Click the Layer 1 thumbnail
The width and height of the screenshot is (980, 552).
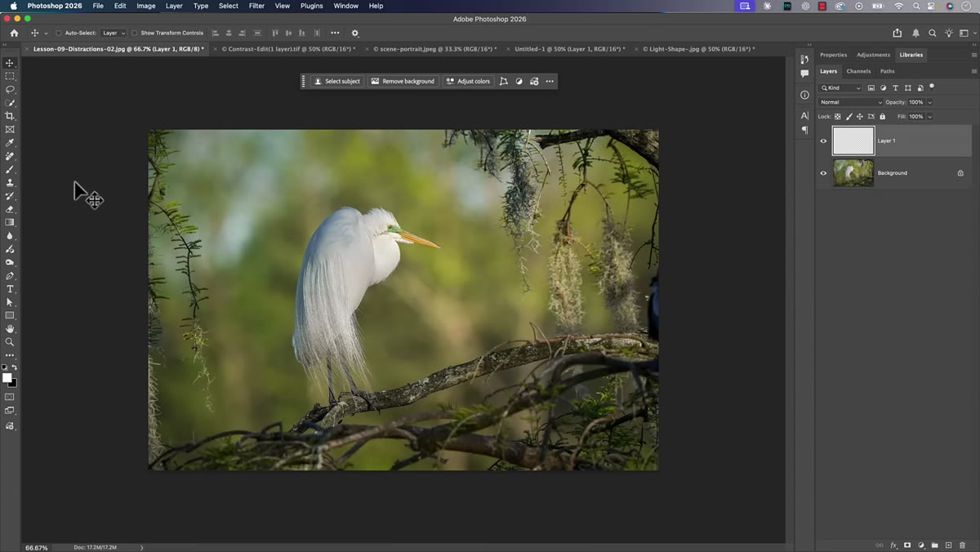point(853,140)
